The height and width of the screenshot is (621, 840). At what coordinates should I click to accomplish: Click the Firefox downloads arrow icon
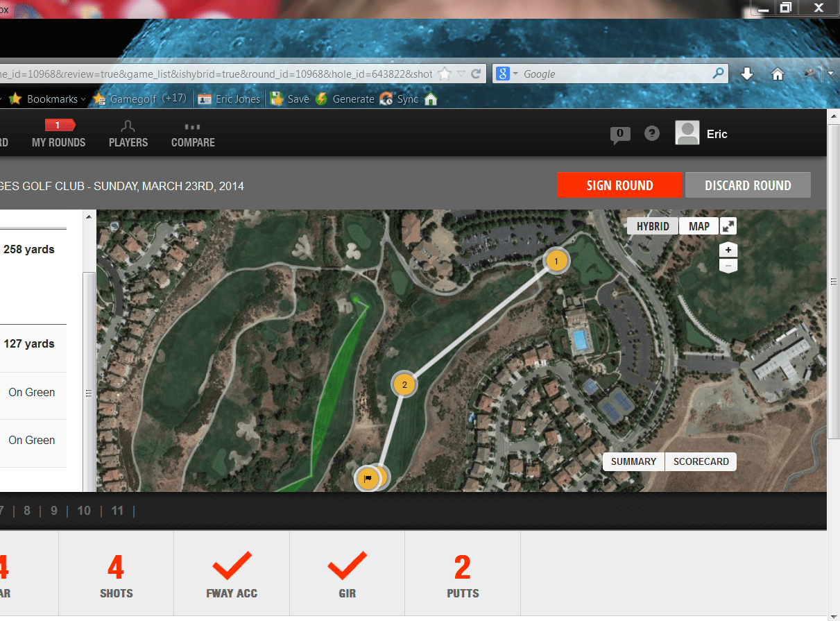747,74
